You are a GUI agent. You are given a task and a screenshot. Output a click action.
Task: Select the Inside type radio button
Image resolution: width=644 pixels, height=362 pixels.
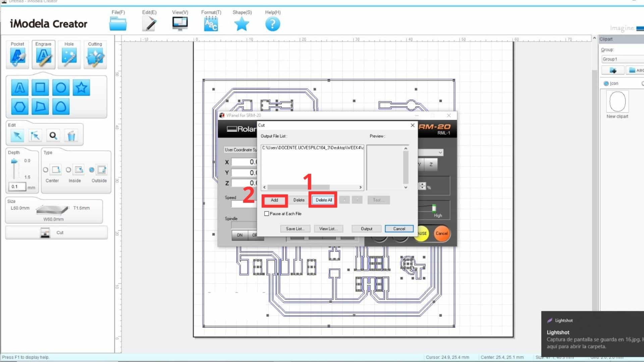point(68,170)
